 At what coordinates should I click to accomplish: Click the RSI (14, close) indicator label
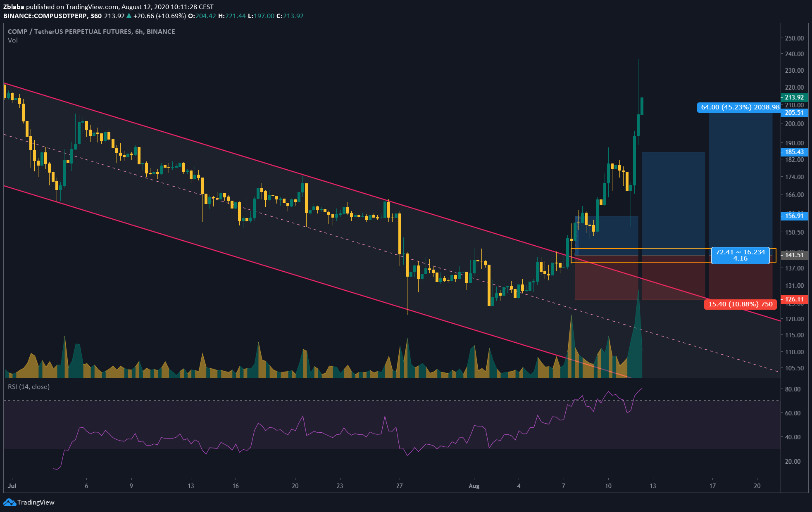[x=29, y=387]
